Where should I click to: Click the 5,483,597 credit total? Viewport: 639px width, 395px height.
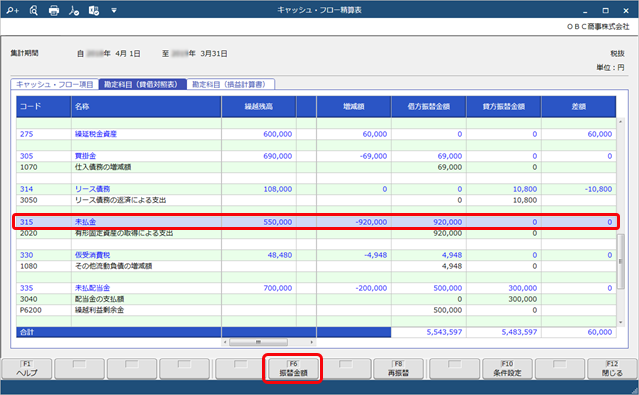[x=519, y=332]
